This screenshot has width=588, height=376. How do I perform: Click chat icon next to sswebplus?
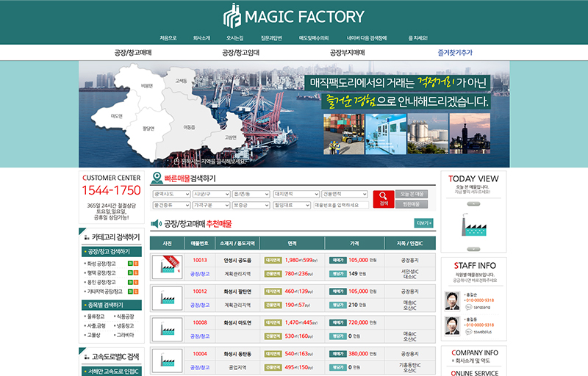468,332
